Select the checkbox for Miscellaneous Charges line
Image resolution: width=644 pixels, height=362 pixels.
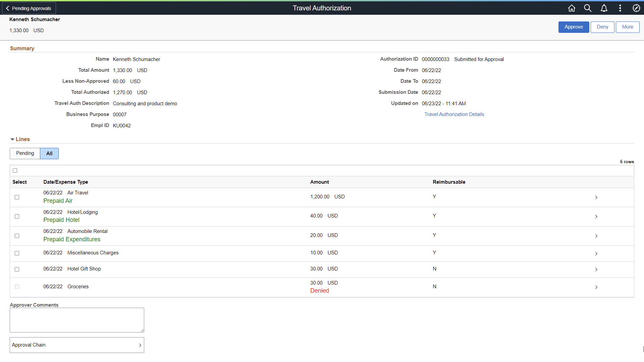(17, 253)
